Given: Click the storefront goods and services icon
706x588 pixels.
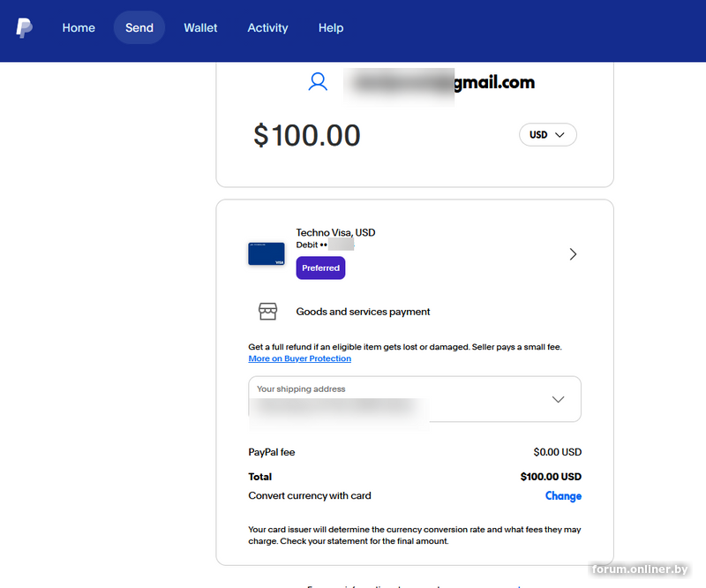Looking at the screenshot, I should click(267, 312).
